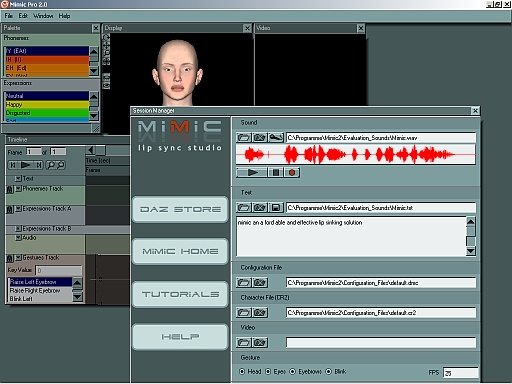Select the Happy expression color swatch
The height and width of the screenshot is (384, 512).
47,104
